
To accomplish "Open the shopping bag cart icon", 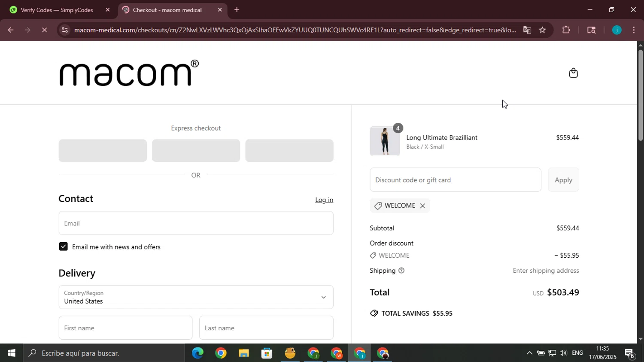I will (x=573, y=73).
